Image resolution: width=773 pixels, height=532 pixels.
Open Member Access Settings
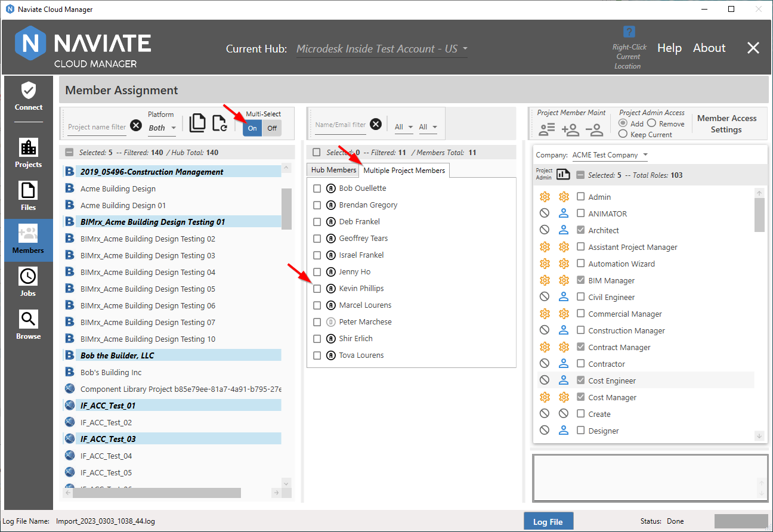coord(726,124)
